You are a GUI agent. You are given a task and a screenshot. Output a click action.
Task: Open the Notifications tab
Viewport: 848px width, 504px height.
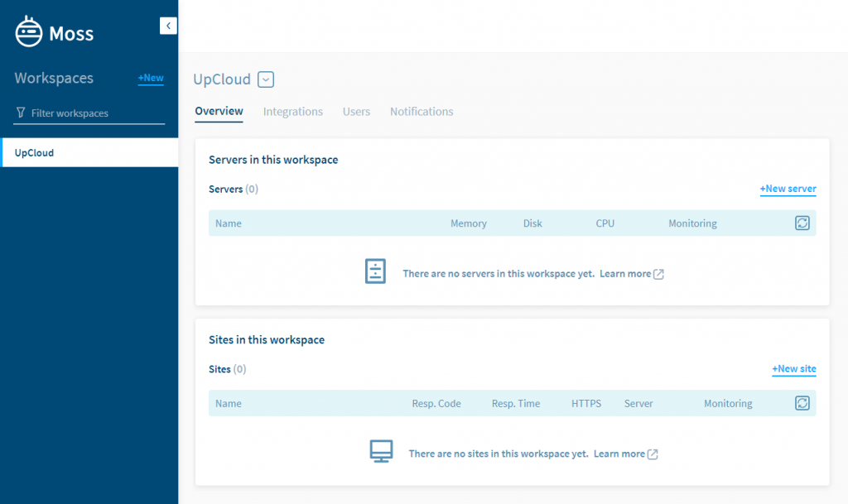[x=421, y=111]
